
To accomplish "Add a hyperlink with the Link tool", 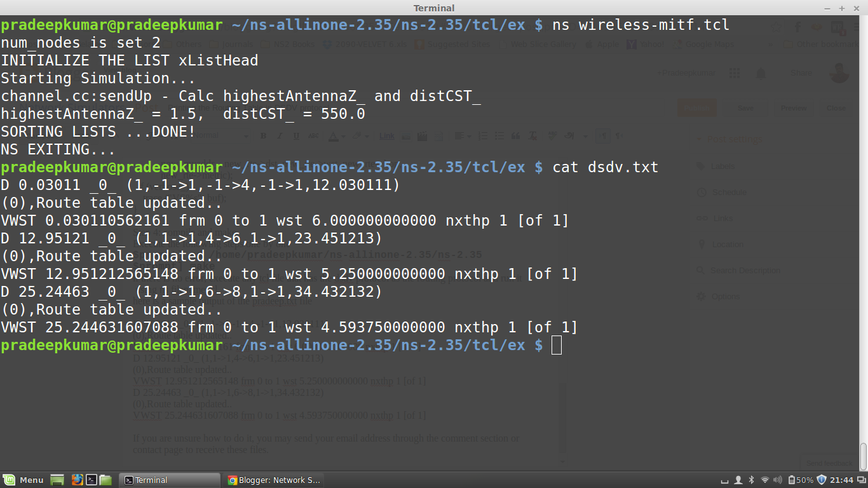I will coord(386,135).
